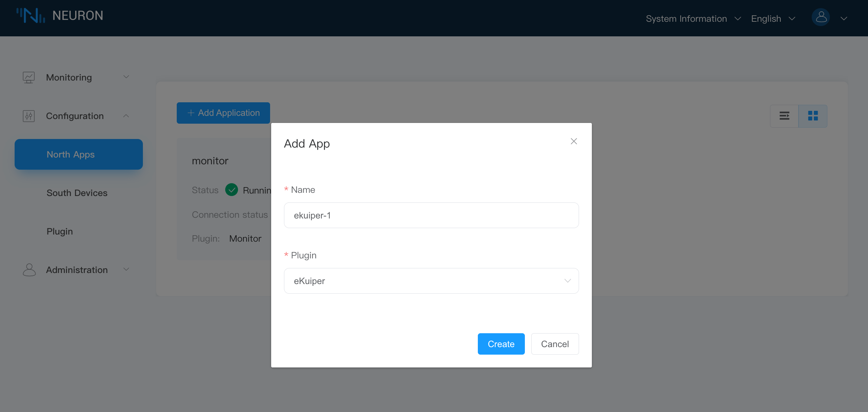The height and width of the screenshot is (412, 868).
Task: Open the eKuiper plugin dropdown
Action: coord(431,281)
